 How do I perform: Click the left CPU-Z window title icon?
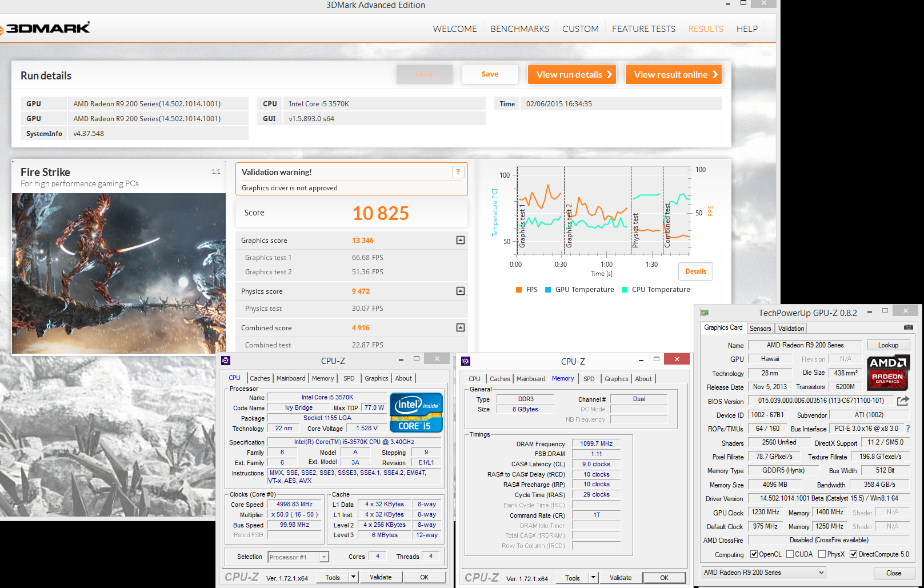226,361
